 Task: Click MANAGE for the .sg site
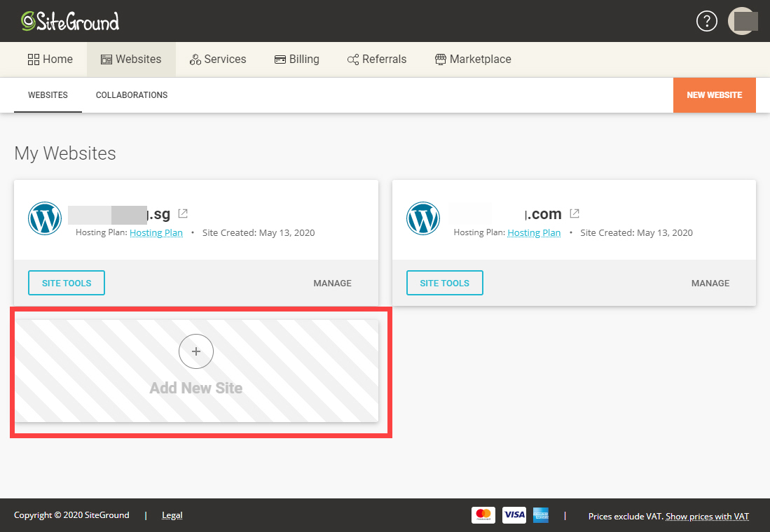pyautogui.click(x=333, y=283)
